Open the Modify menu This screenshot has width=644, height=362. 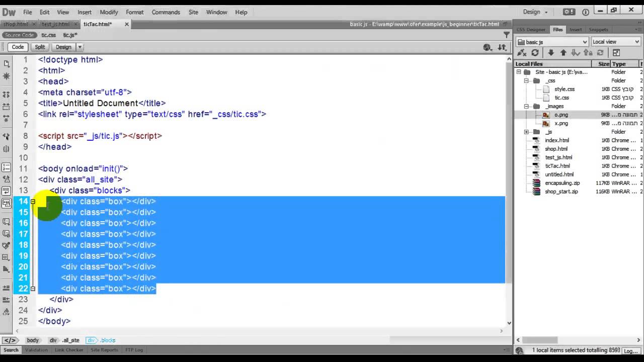point(109,12)
